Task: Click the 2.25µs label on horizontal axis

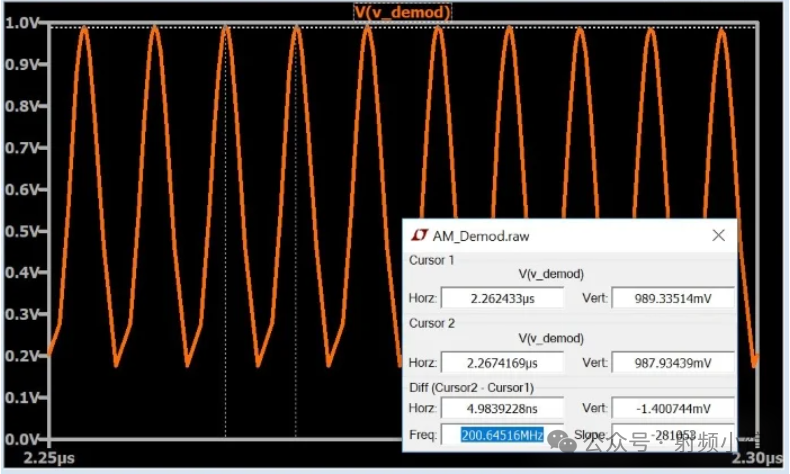Action: 50,457
